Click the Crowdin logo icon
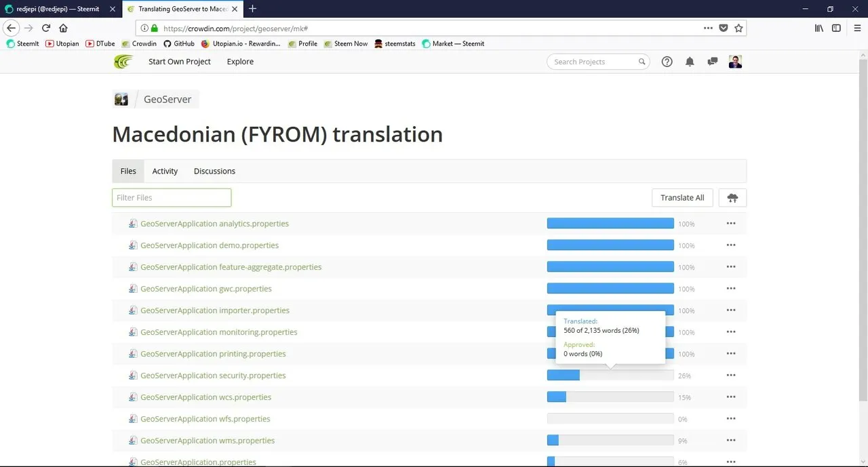This screenshot has width=868, height=467. click(124, 62)
